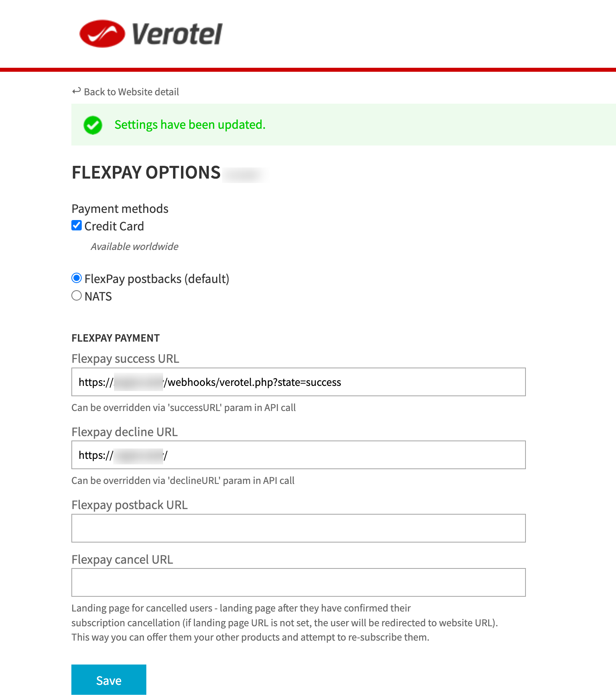Viewport: 616px width, 700px height.
Task: Click the green success checkmark icon
Action: point(93,125)
